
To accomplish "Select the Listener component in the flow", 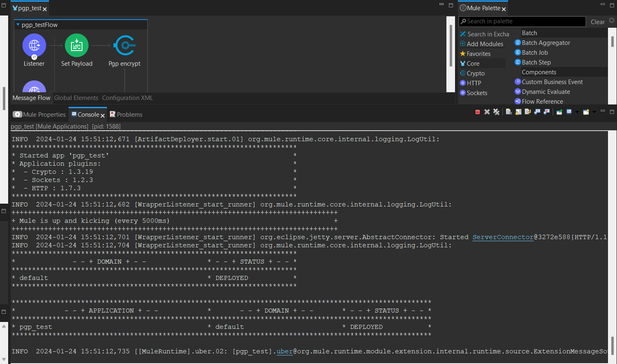I will coord(34,46).
